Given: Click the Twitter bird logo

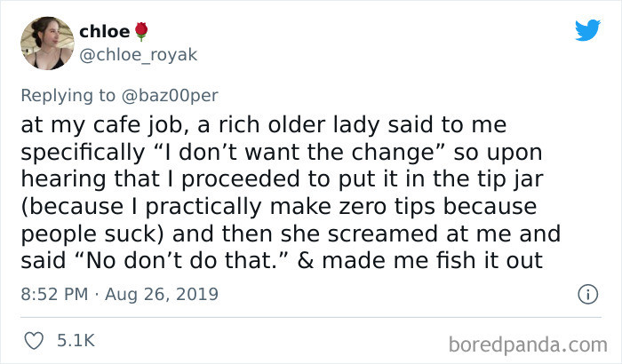Looking at the screenshot, I should (587, 30).
